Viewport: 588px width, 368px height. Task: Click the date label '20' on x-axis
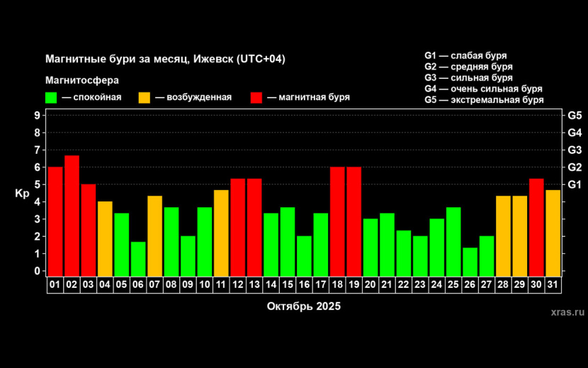tap(371, 284)
